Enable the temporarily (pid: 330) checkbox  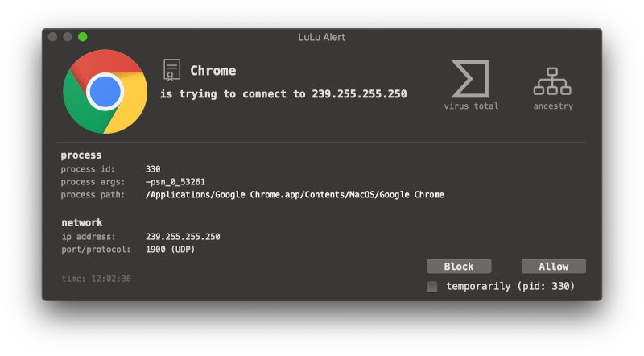432,287
